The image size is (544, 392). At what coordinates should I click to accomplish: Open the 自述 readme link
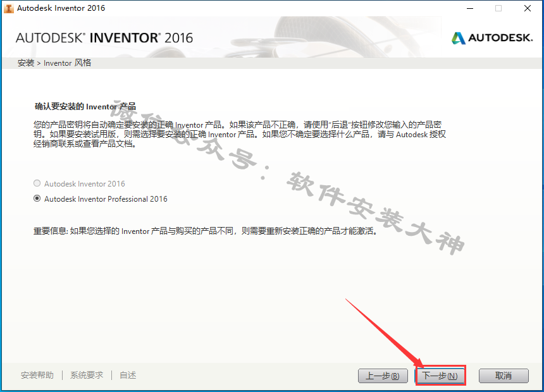tap(128, 375)
